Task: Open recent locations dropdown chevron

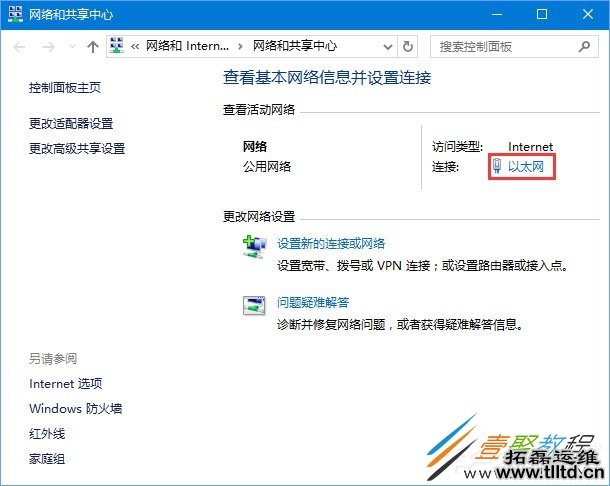Action: [72, 47]
